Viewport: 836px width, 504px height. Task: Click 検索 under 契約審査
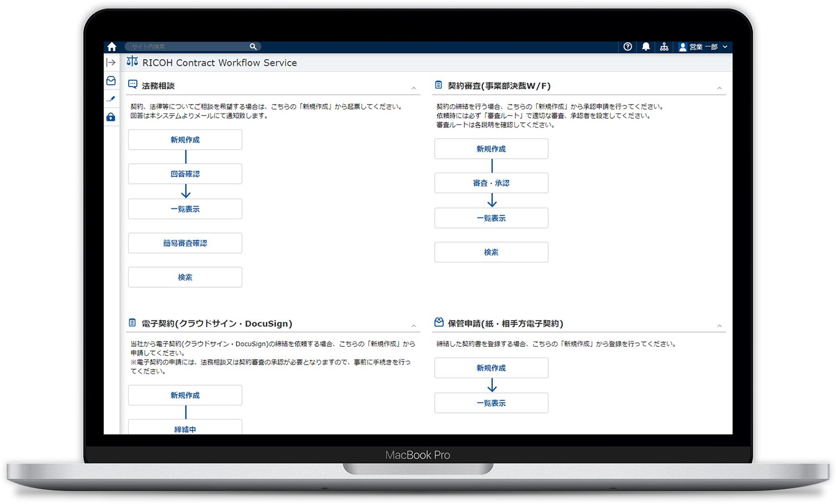tap(491, 252)
